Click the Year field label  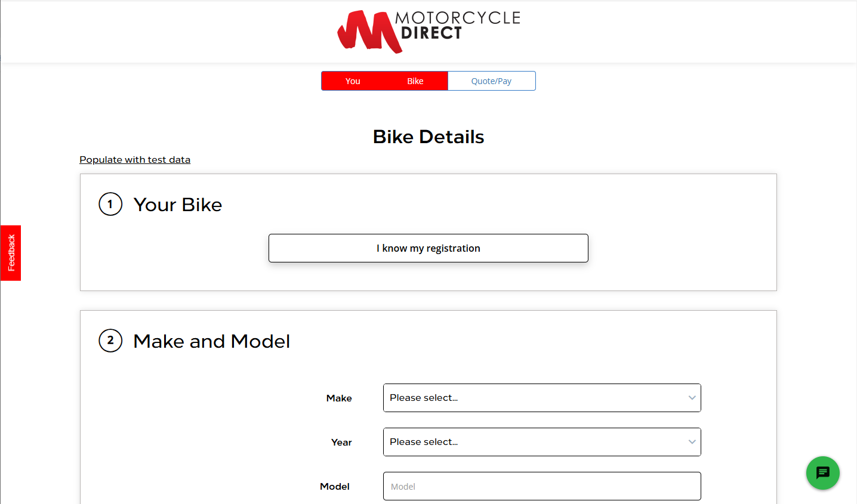(x=341, y=442)
